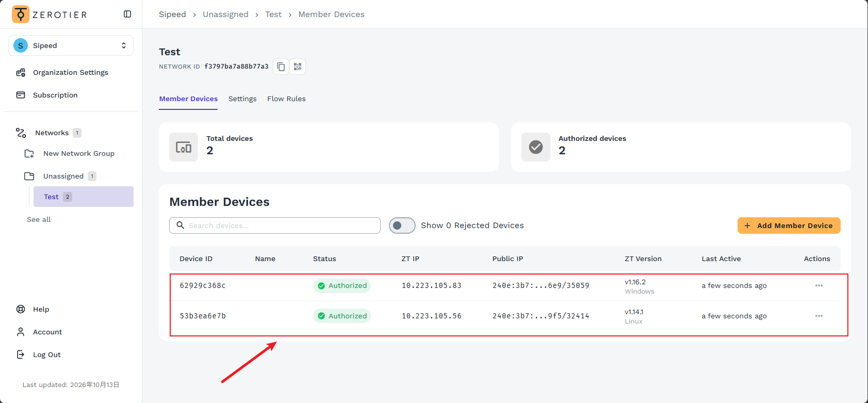Click device ID 62929c368c
Viewport: 868px width, 403px height.
[x=203, y=285]
